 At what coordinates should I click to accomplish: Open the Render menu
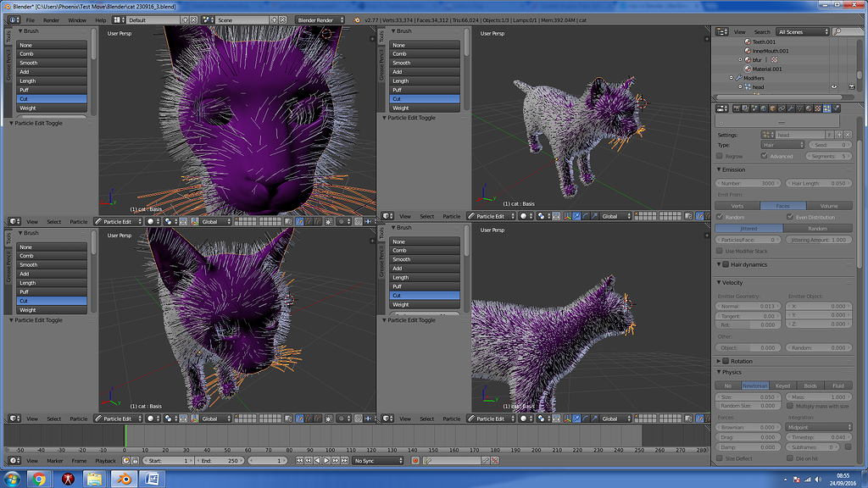point(51,20)
